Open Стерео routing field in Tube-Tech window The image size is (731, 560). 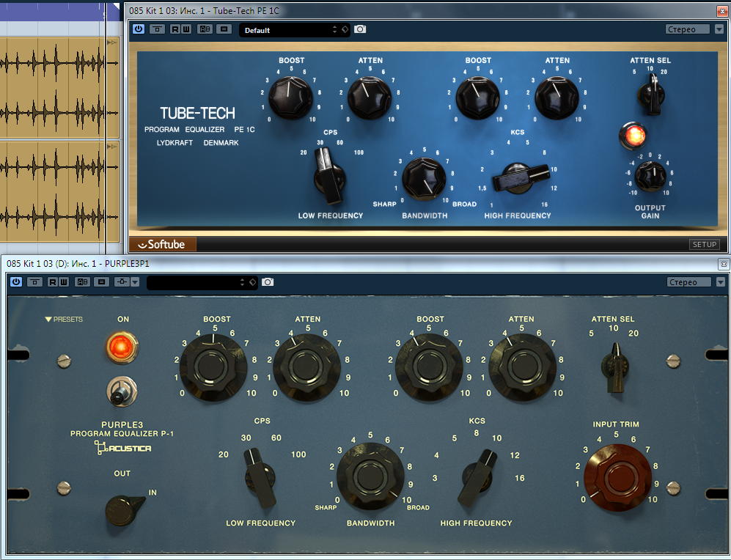point(688,29)
